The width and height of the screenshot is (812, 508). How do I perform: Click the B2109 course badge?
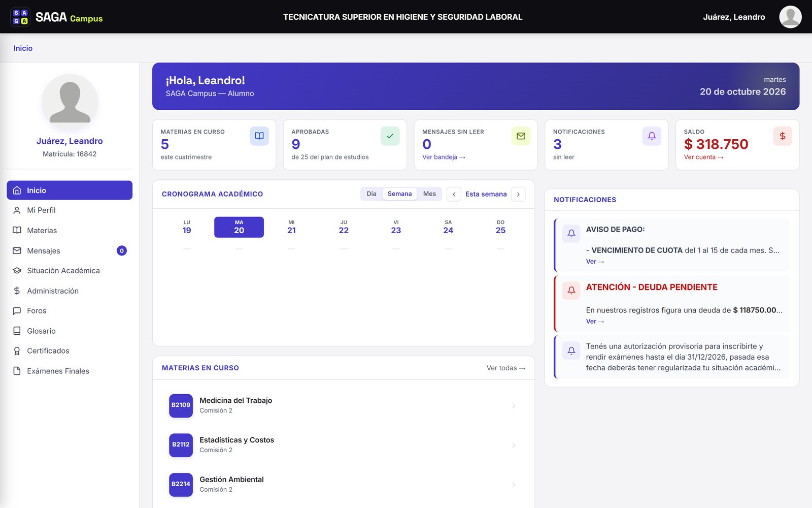coord(181,405)
